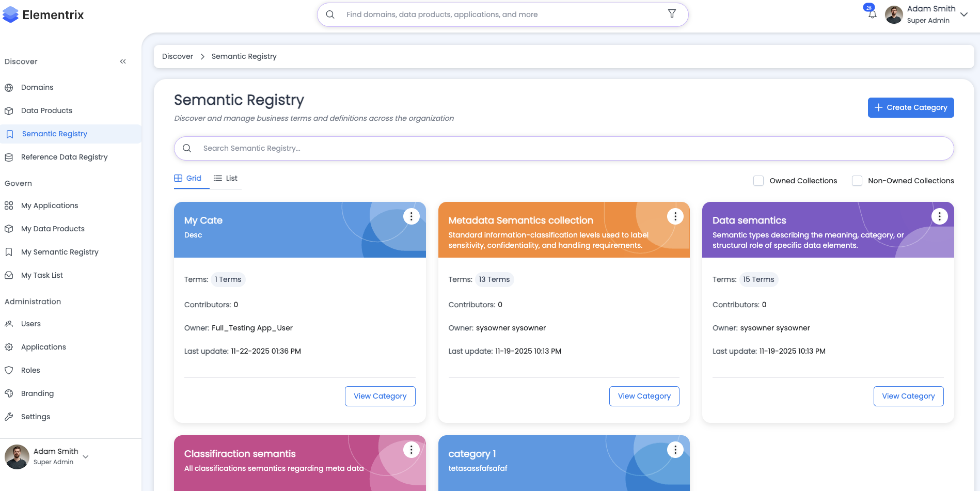Click the Elementrix logo
Viewport: 980px width, 491px height.
43,15
